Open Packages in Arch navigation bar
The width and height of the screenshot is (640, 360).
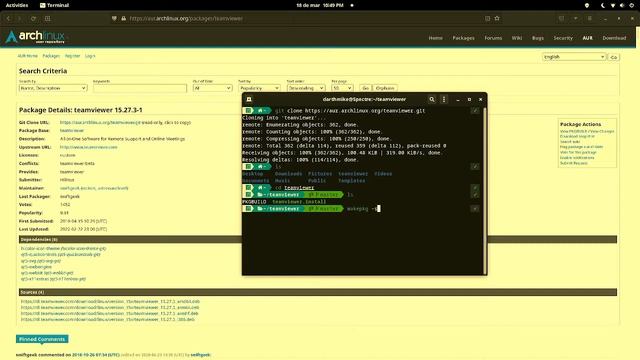pos(463,38)
